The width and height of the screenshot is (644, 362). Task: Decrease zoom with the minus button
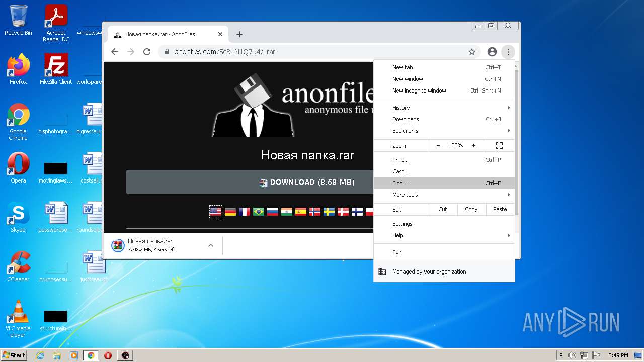pyautogui.click(x=438, y=146)
